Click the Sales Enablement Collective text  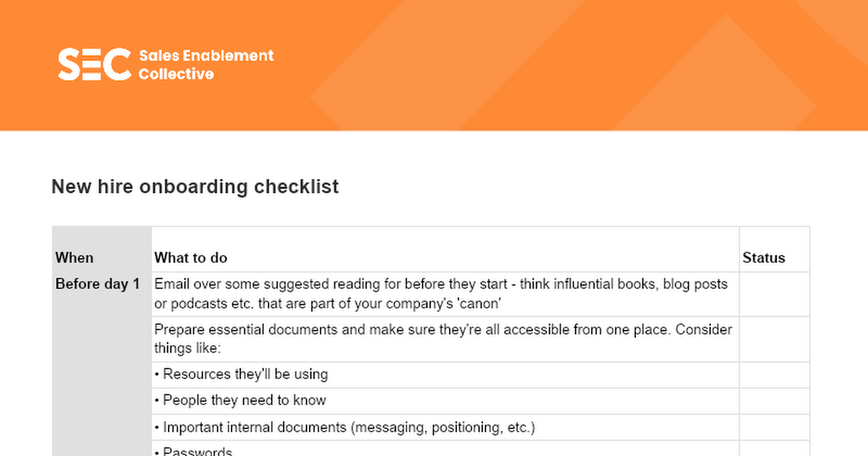[206, 64]
